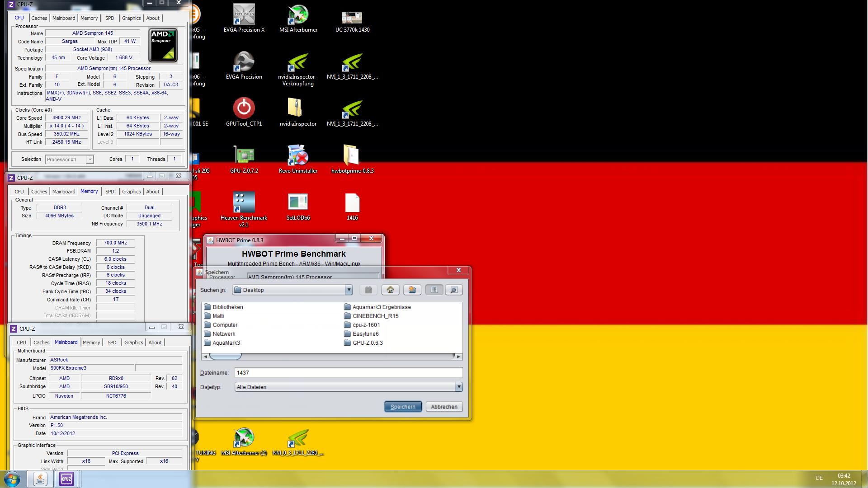Click the Dateiname input field
This screenshot has width=868, height=488.
(x=348, y=373)
